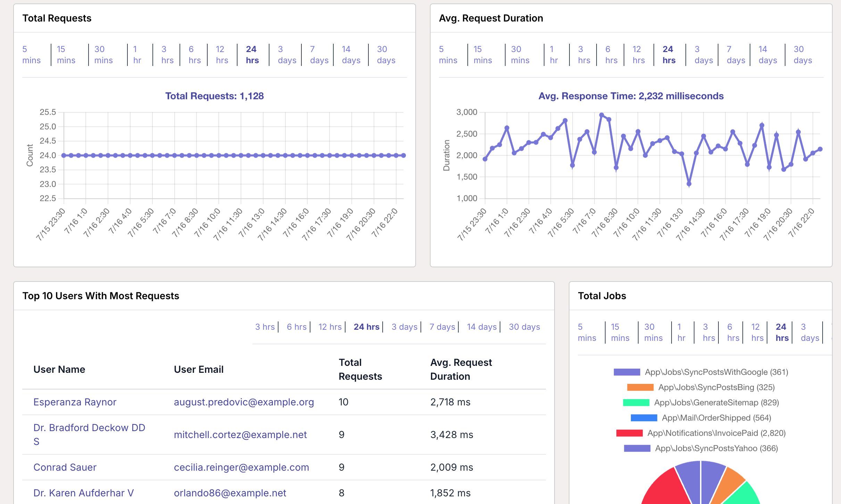
Task: Open user Dr. Bradford Deckow DDS
Action: [x=89, y=435]
